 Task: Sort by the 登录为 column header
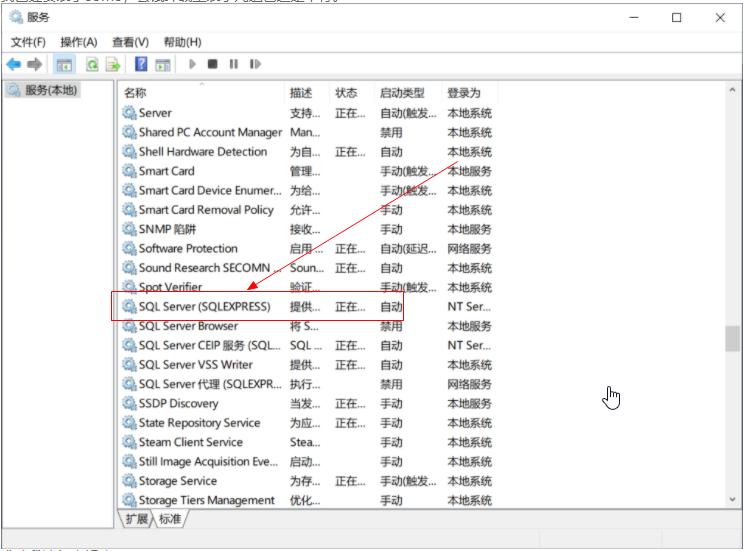click(x=464, y=93)
